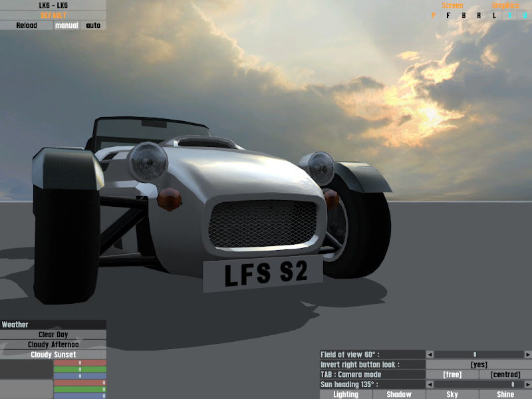This screenshot has height=399, width=532.
Task: Select the P screen option
Action: point(434,15)
